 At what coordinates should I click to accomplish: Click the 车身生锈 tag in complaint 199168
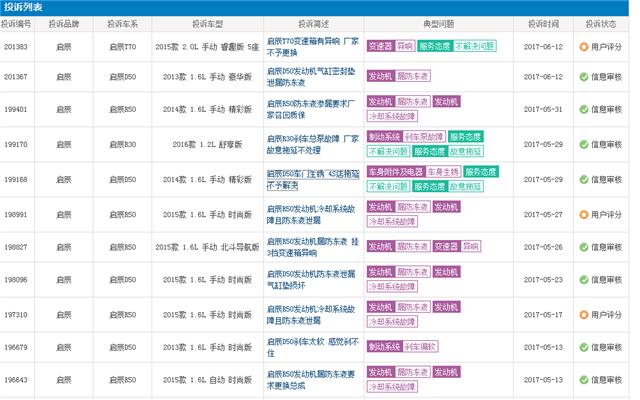tap(443, 172)
